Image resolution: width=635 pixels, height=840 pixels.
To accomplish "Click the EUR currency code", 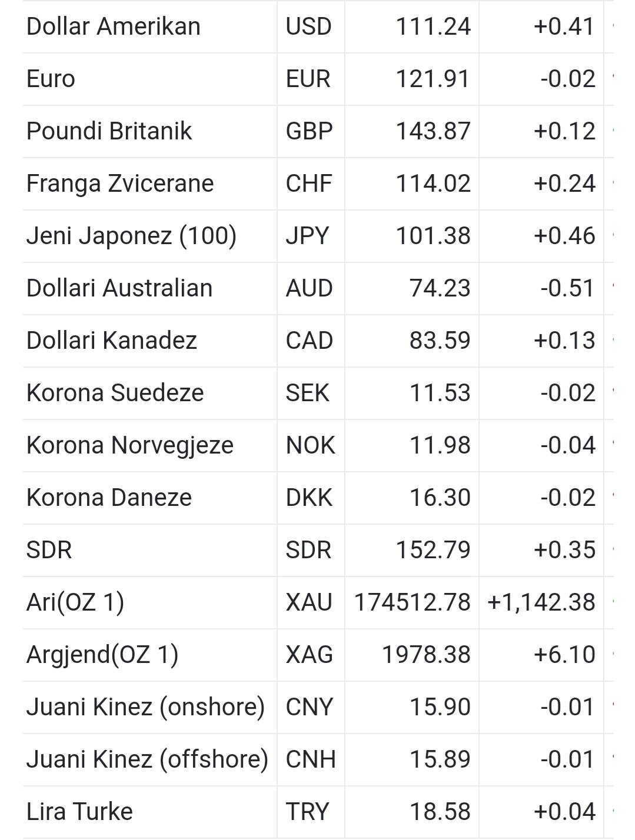I will (308, 79).
